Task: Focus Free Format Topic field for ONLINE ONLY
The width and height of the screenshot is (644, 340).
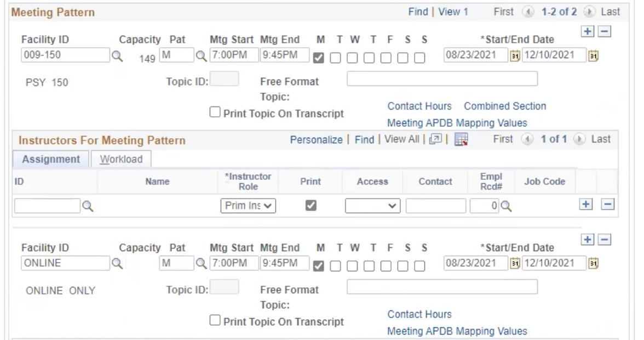Action: tap(442, 287)
